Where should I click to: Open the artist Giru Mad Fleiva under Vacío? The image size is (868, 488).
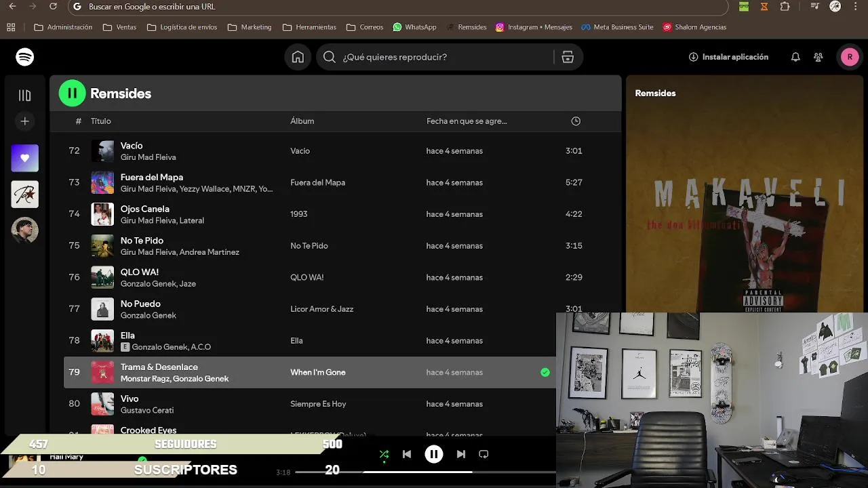click(148, 157)
